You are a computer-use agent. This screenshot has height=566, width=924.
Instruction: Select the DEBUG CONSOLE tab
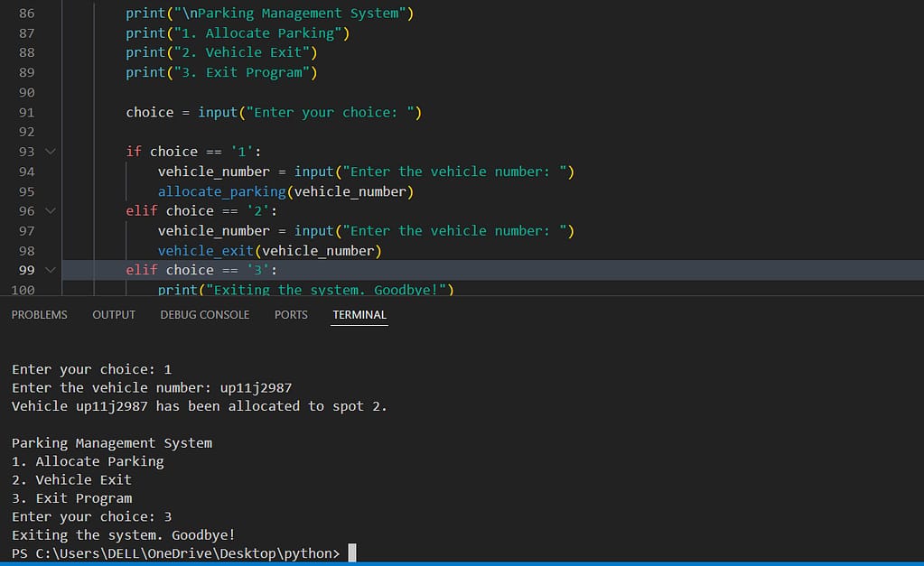pyautogui.click(x=204, y=314)
